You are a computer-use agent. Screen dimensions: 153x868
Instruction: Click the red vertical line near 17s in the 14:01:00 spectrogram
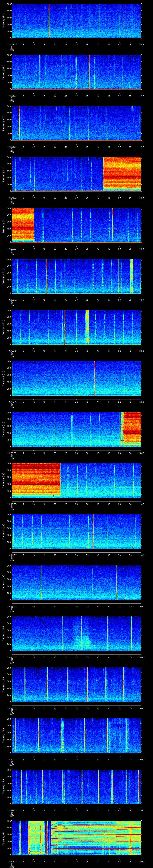point(49,21)
